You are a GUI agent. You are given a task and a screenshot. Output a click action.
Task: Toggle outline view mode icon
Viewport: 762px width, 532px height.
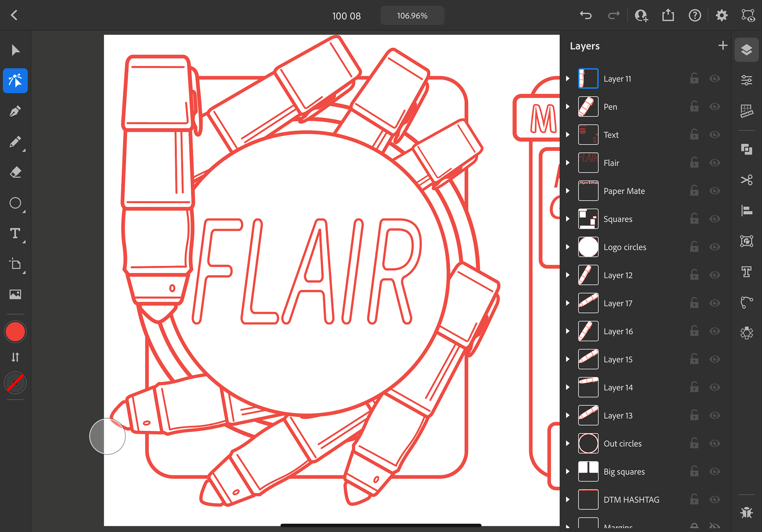(748, 15)
